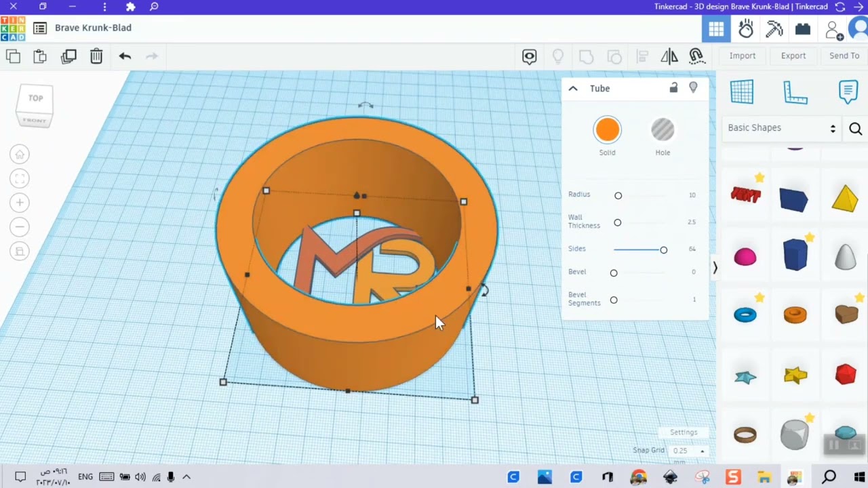The height and width of the screenshot is (488, 868).
Task: Click the Import button
Action: [743, 56]
